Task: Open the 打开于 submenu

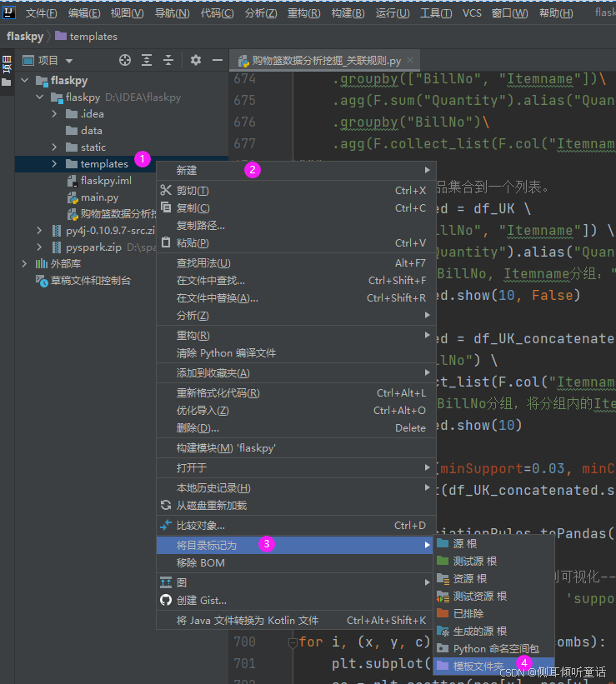Action: [x=296, y=468]
